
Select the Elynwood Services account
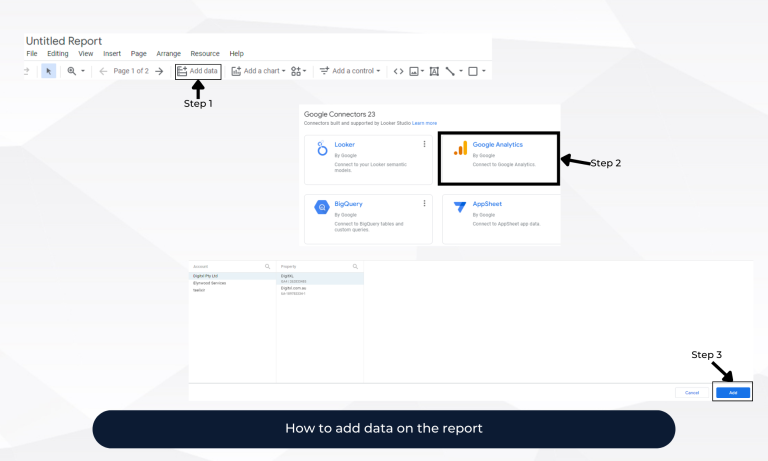coord(210,283)
